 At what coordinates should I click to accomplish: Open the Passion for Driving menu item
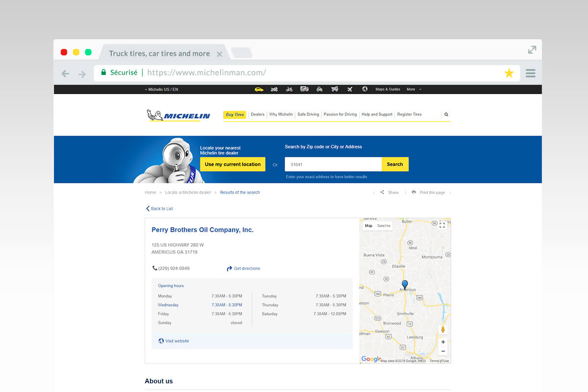pos(340,114)
